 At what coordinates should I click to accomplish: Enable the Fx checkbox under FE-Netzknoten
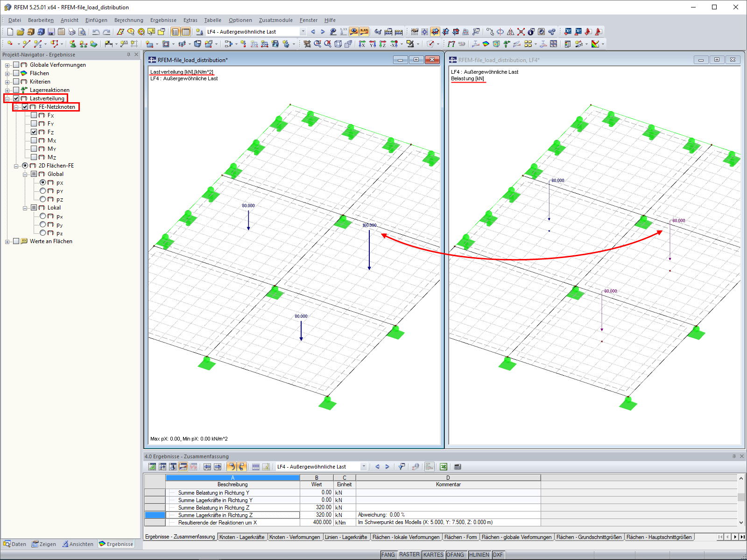[x=34, y=115]
